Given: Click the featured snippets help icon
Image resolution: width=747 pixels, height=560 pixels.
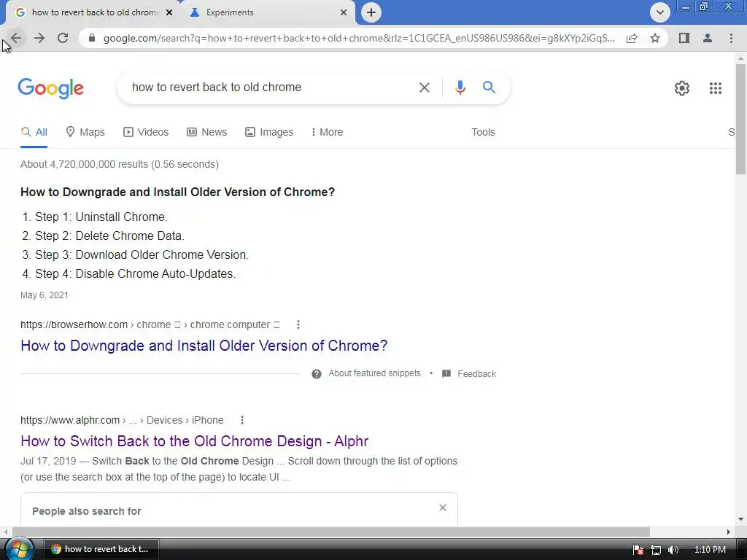Looking at the screenshot, I should 317,374.
